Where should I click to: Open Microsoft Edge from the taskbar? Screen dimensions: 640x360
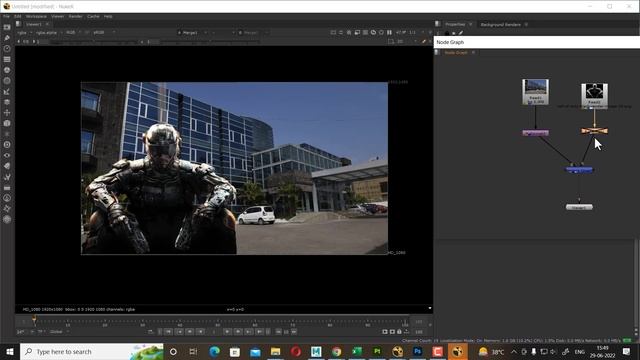click(214, 351)
